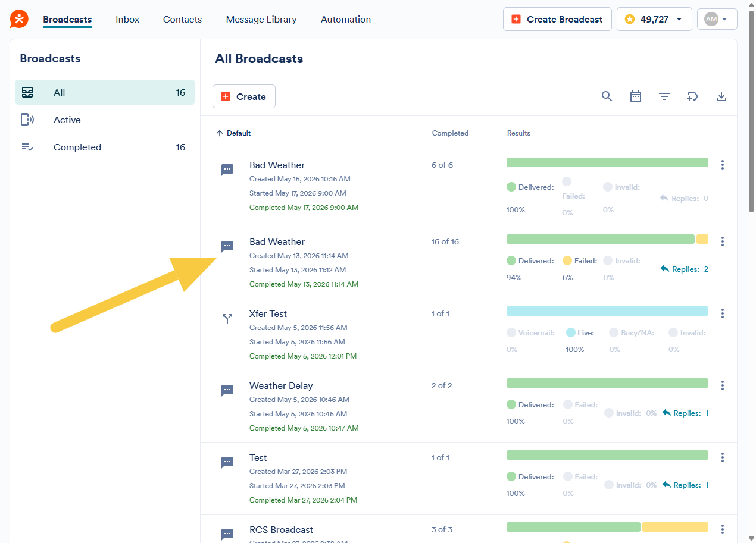Click the reply arrow icon in Test row
The height and width of the screenshot is (543, 756).
click(x=666, y=485)
